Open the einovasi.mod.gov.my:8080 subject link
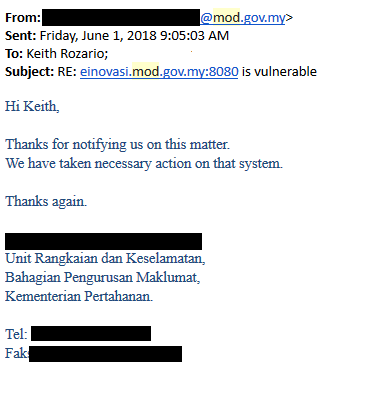 click(x=159, y=72)
